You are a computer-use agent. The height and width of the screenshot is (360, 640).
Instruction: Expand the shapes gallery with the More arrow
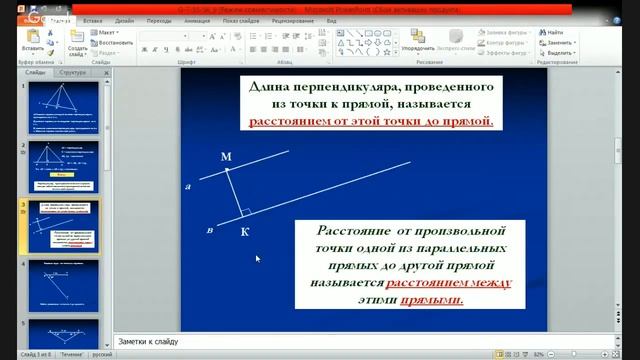(x=396, y=53)
